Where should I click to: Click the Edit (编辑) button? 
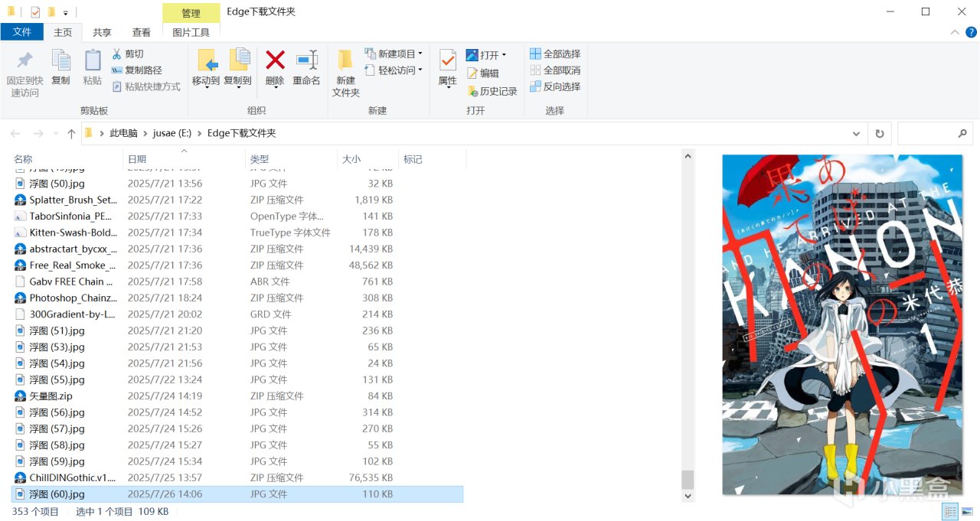(482, 73)
